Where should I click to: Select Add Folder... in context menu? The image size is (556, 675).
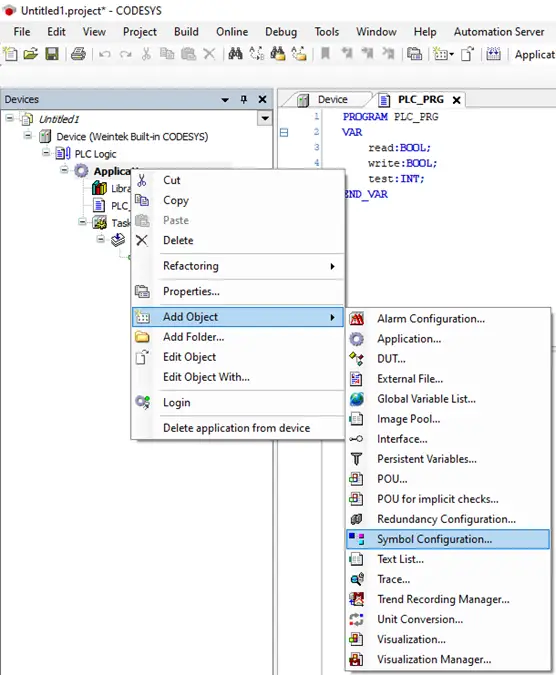pos(238,337)
